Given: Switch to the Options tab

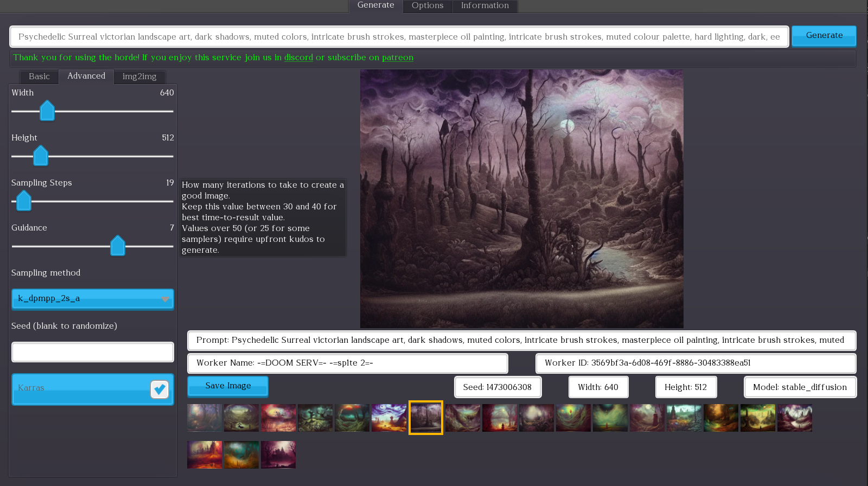Looking at the screenshot, I should coord(427,5).
